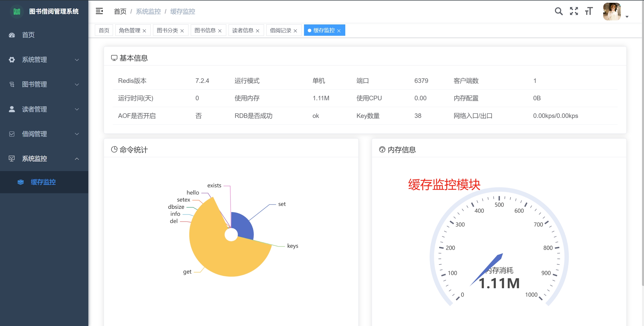This screenshot has height=326, width=644.
Task: Click the pie chart icon beside 命令统计
Action: coord(115,149)
